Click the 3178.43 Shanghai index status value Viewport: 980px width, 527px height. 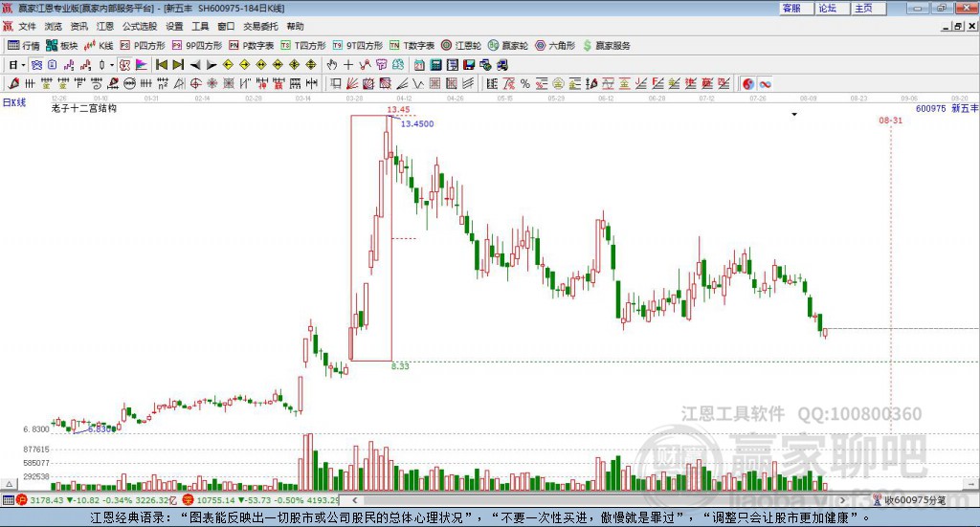[46, 500]
